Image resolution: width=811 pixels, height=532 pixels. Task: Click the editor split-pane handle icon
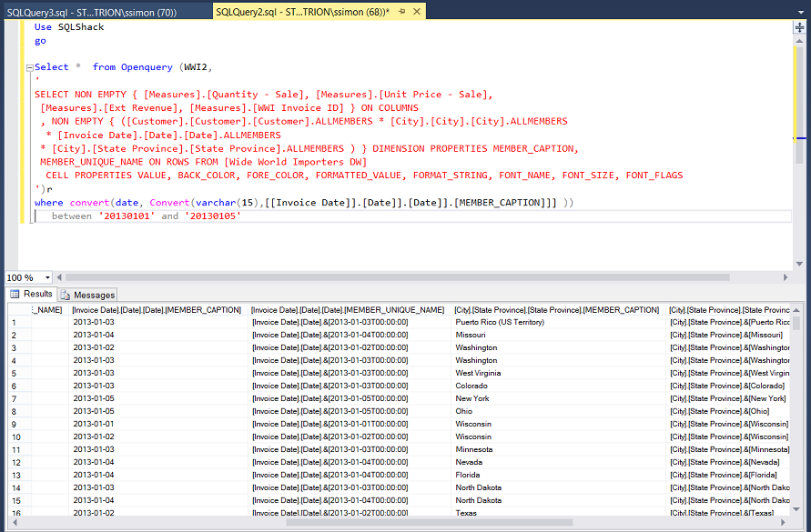799,27
